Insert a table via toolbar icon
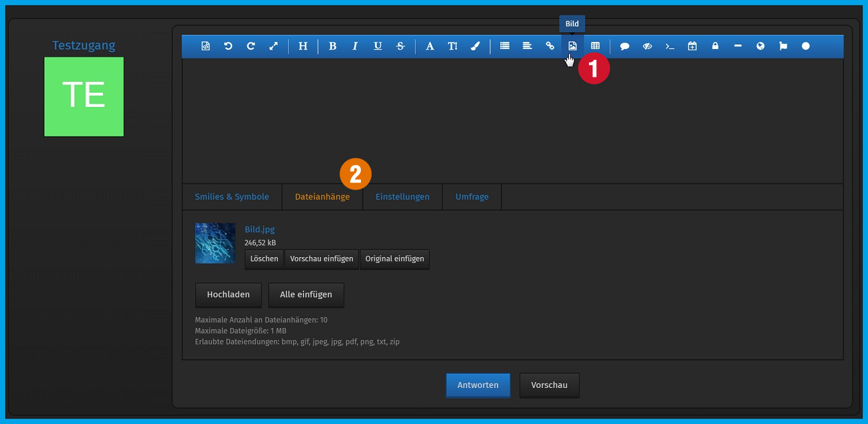Viewport: 868px width, 424px height. (x=595, y=46)
